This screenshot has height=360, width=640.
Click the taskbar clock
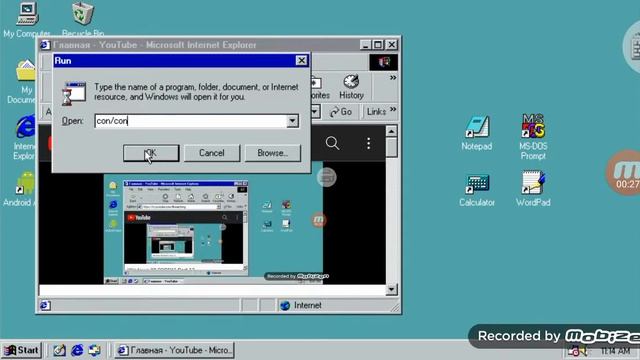point(615,351)
